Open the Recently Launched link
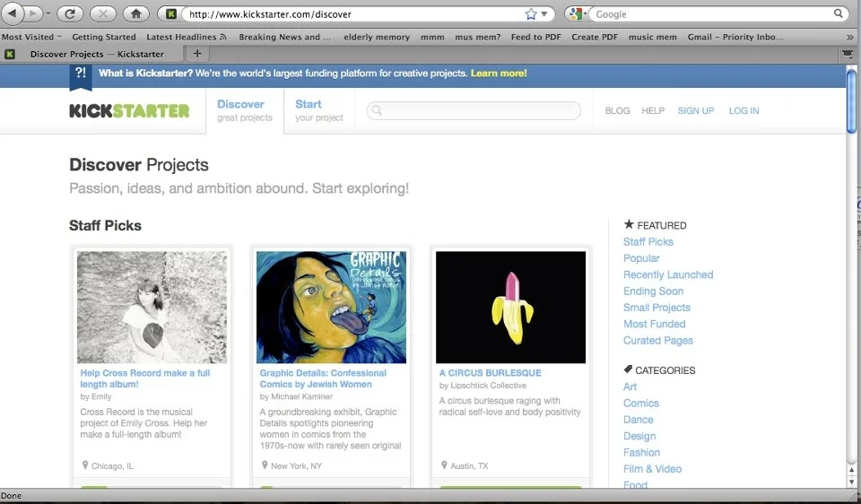The image size is (861, 504). (668, 274)
